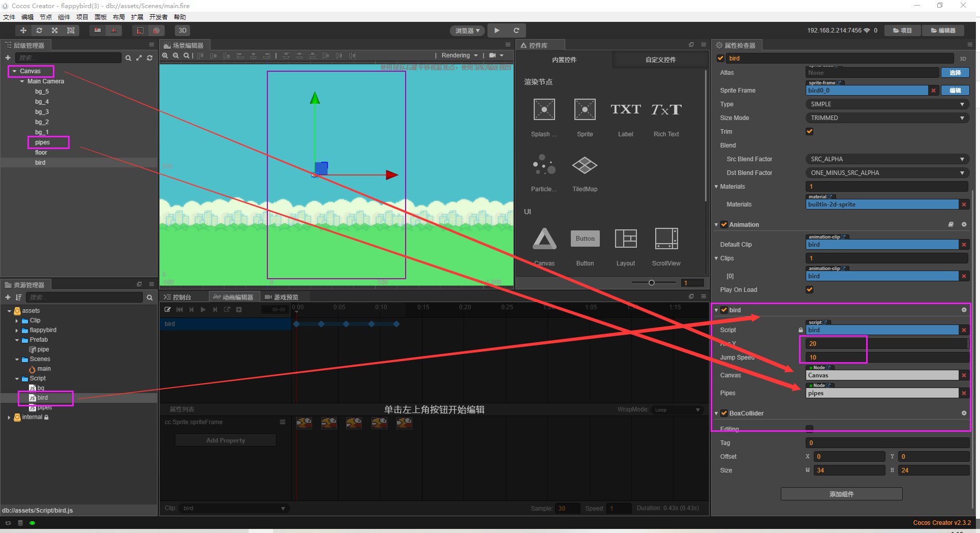
Task: Toggle the bird script component checkbox
Action: tap(724, 310)
